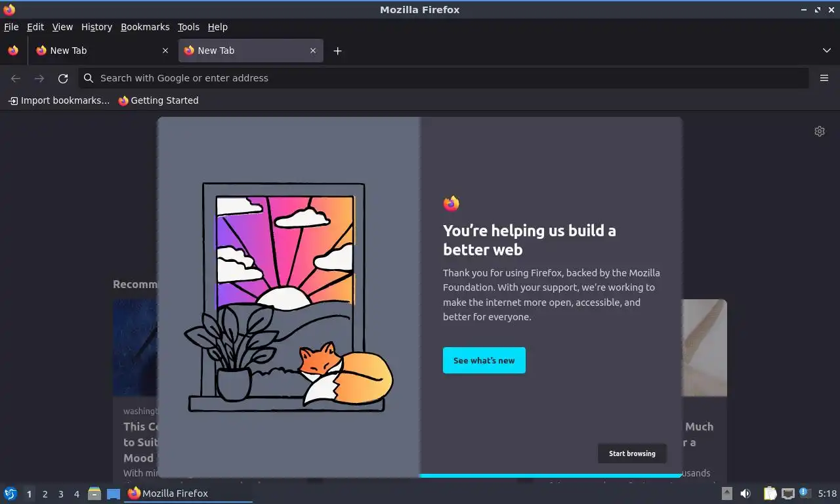Click Import bookmarks in bookmarks toolbar

coord(59,100)
